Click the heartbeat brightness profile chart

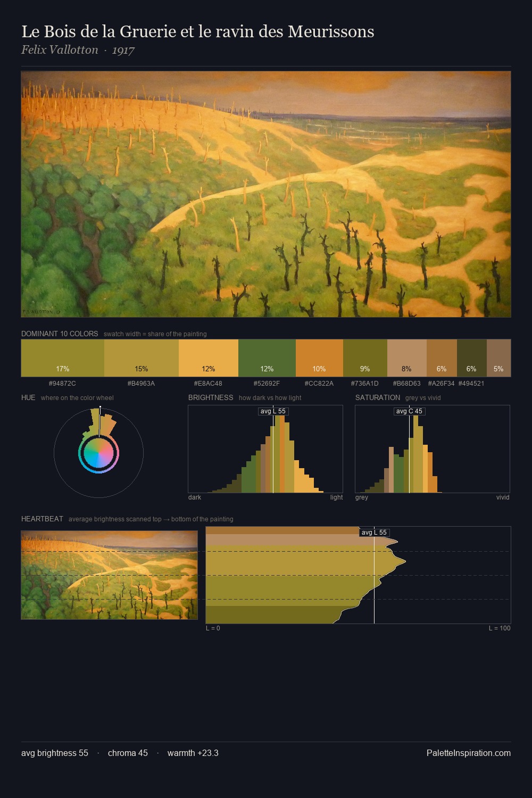358,575
